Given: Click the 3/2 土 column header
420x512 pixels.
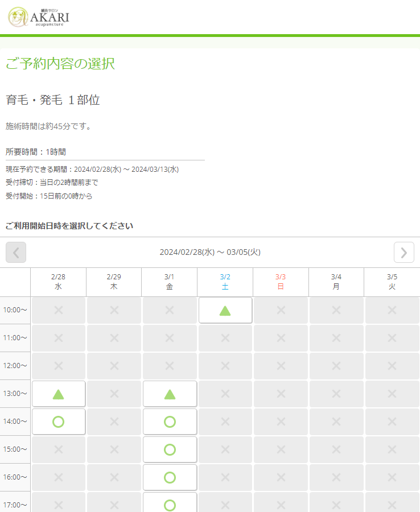Looking at the screenshot, I should (x=225, y=282).
